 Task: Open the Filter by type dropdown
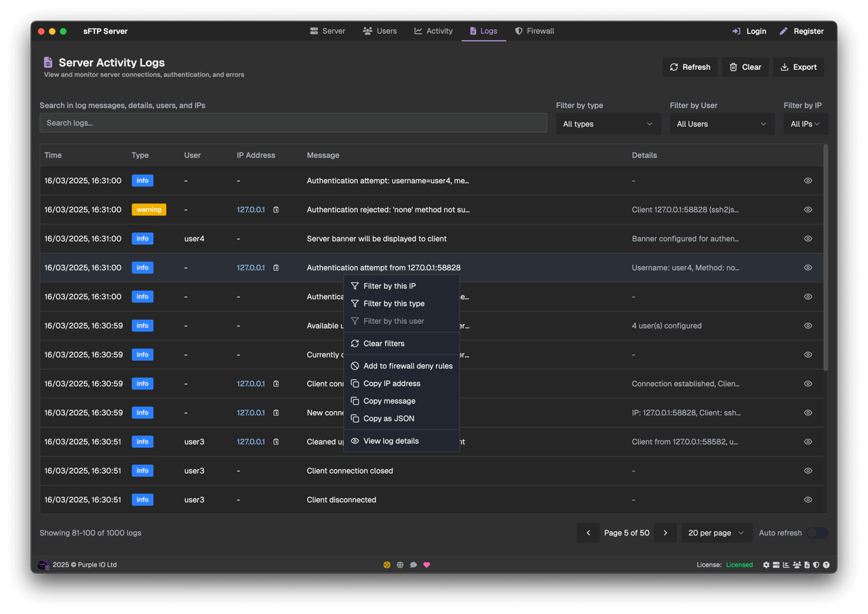click(608, 124)
